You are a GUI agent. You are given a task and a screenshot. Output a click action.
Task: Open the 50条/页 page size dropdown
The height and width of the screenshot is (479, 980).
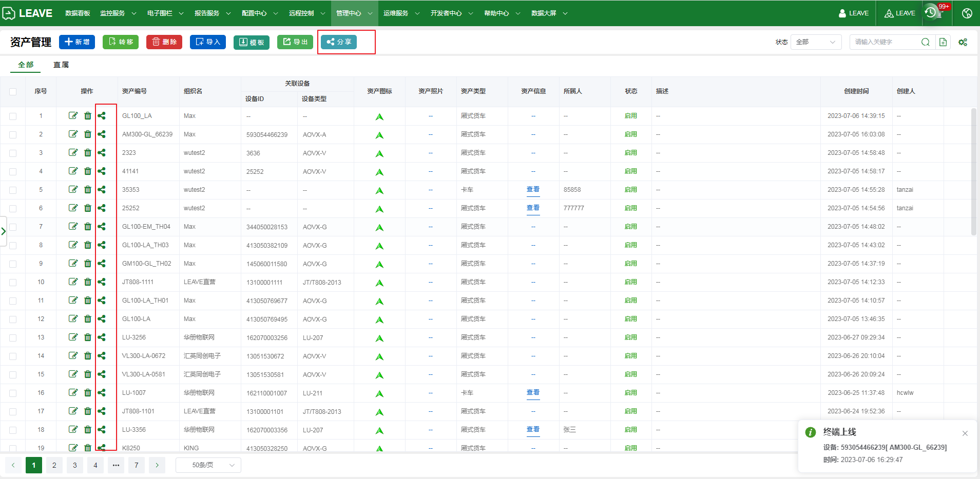pyautogui.click(x=208, y=465)
